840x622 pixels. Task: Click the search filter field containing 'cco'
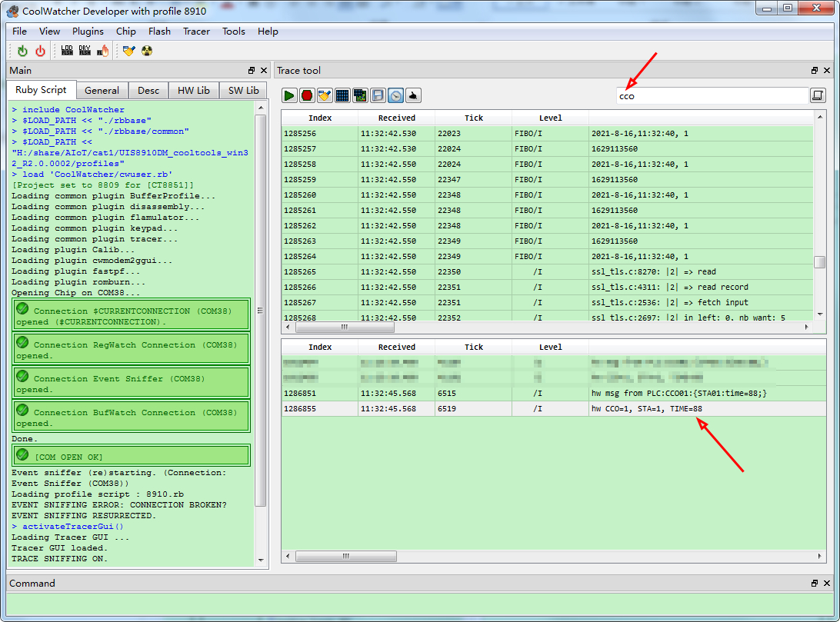coord(711,96)
